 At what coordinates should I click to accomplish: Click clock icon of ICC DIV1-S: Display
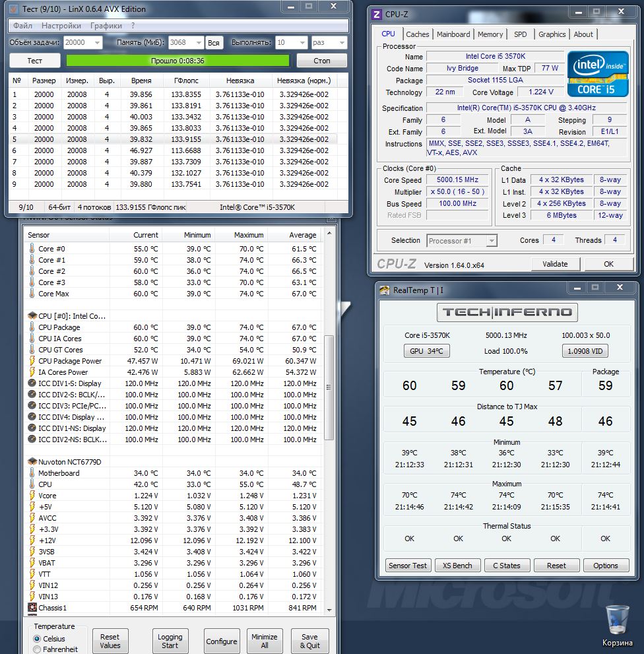click(32, 383)
